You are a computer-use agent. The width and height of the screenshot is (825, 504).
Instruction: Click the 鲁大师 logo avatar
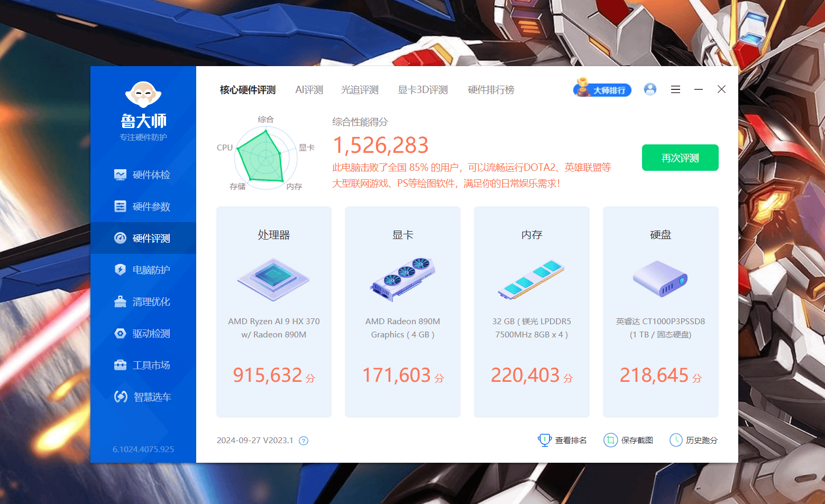[143, 95]
